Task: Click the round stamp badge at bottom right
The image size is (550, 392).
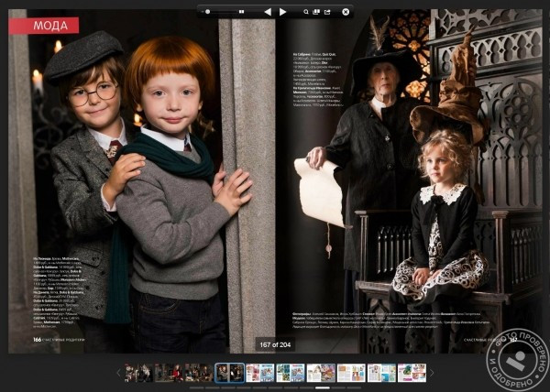Action: tap(516, 357)
